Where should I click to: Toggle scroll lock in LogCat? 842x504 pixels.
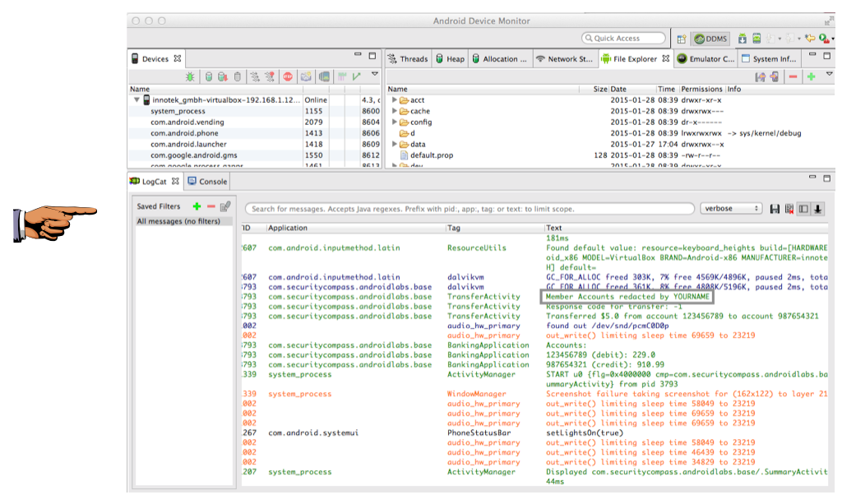tap(818, 209)
